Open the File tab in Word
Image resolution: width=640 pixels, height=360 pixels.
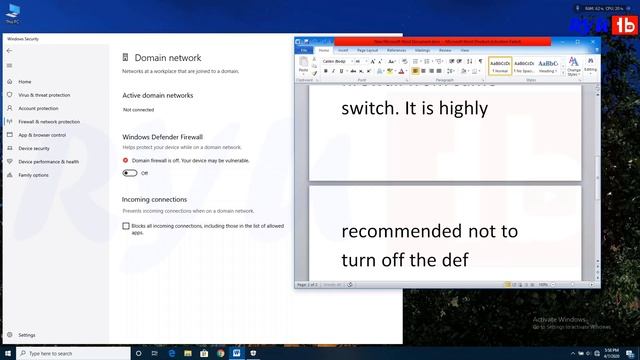click(304, 50)
